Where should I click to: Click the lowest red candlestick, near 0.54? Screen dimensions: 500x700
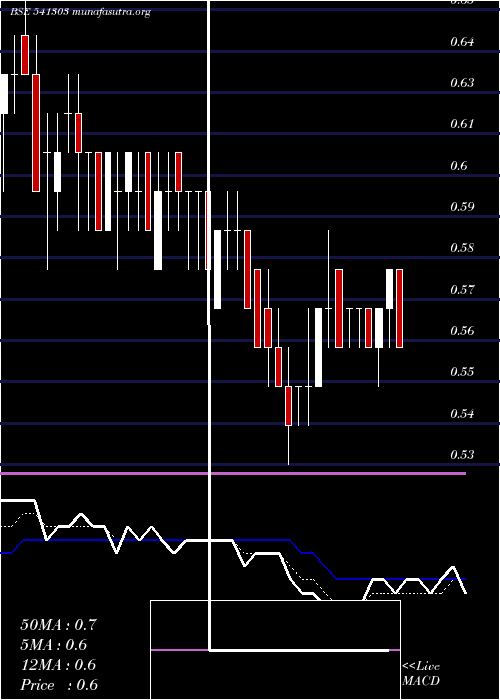288,406
